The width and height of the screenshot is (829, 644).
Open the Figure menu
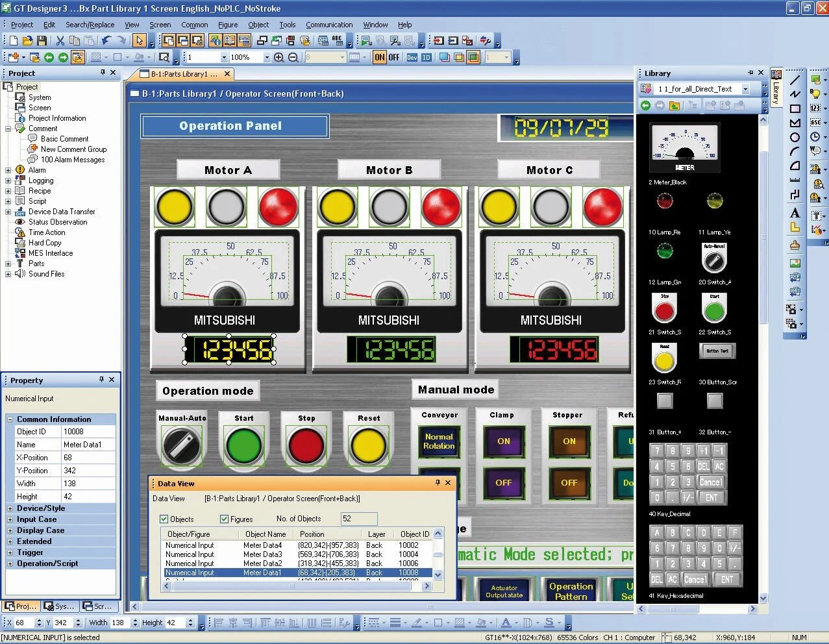tap(228, 25)
